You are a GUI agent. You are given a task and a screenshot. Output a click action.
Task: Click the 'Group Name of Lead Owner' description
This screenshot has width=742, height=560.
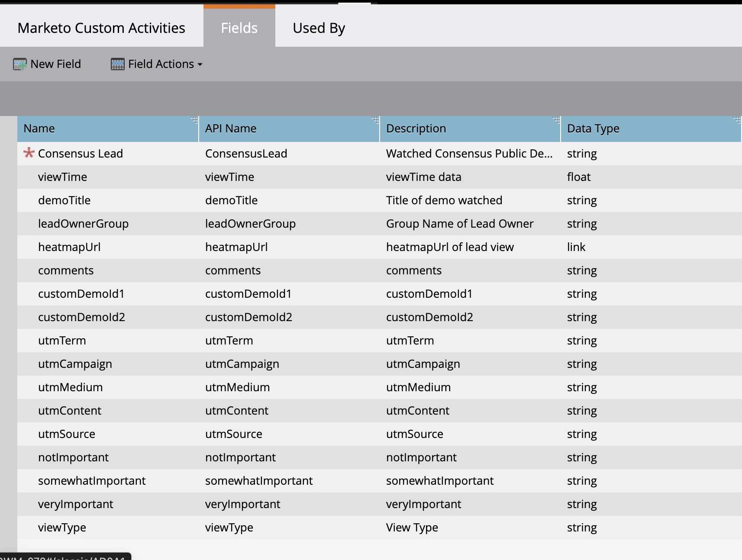460,224
